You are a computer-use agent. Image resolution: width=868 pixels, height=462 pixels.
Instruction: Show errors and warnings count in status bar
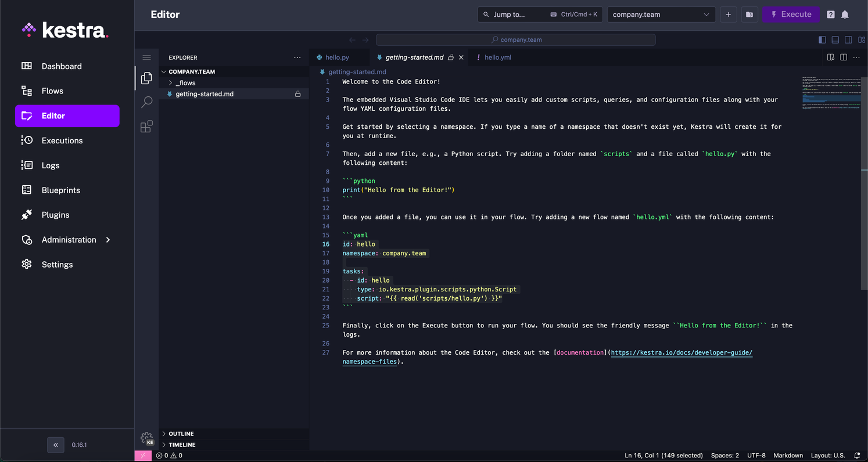[169, 456]
